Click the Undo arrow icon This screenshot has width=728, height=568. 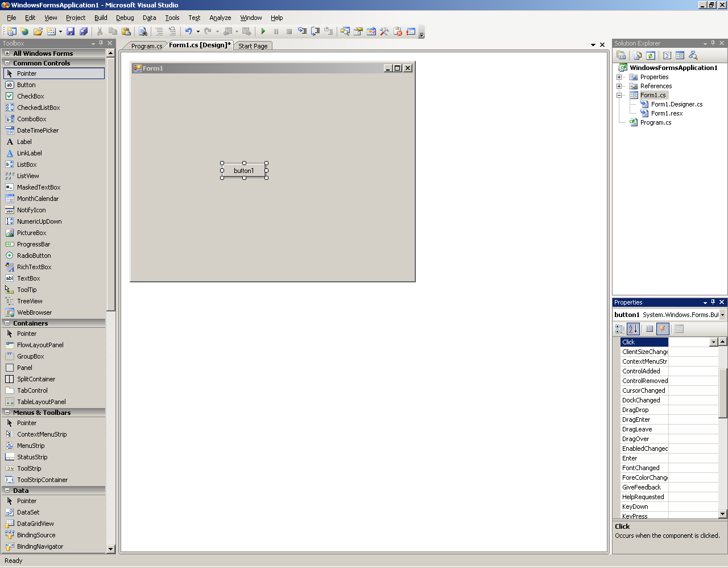pyautogui.click(x=188, y=31)
